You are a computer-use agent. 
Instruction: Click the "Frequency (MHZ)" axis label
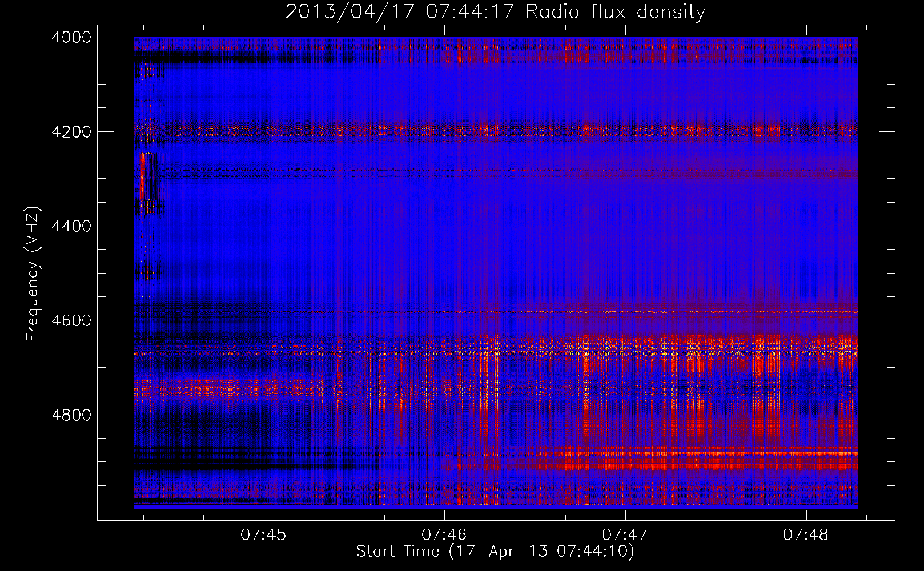click(x=33, y=274)
